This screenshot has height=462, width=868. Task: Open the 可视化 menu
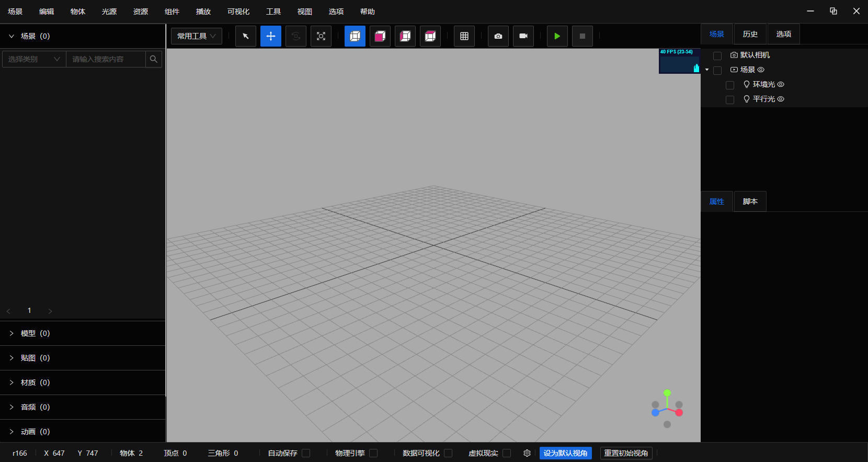click(x=238, y=12)
